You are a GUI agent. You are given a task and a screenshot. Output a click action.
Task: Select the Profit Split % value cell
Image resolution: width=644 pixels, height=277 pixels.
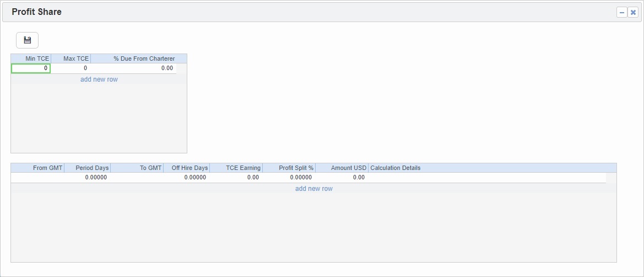(289, 178)
